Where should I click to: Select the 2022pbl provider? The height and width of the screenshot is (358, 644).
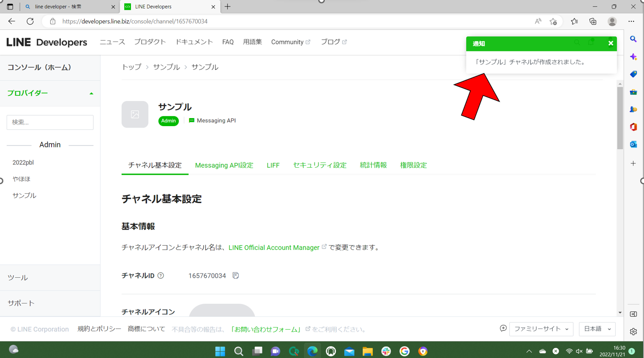pyautogui.click(x=23, y=162)
